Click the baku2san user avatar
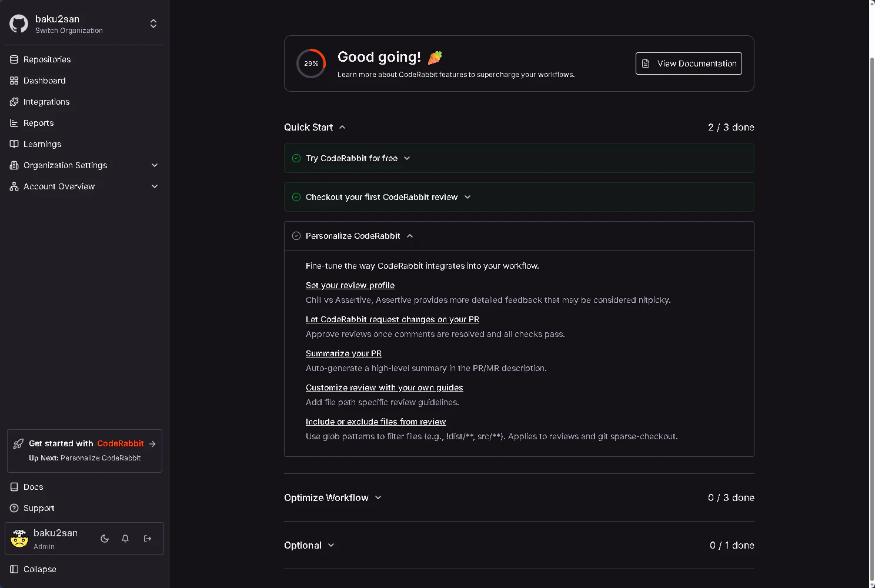 pyautogui.click(x=19, y=539)
